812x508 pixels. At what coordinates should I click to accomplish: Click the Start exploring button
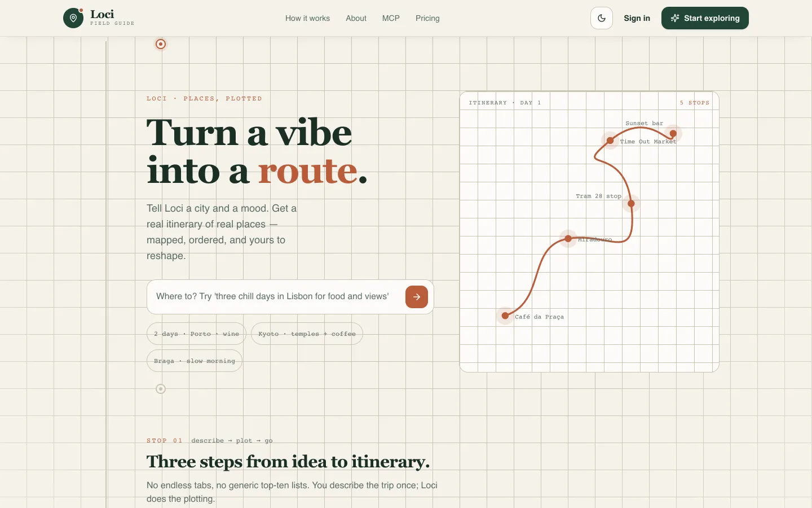coord(705,18)
